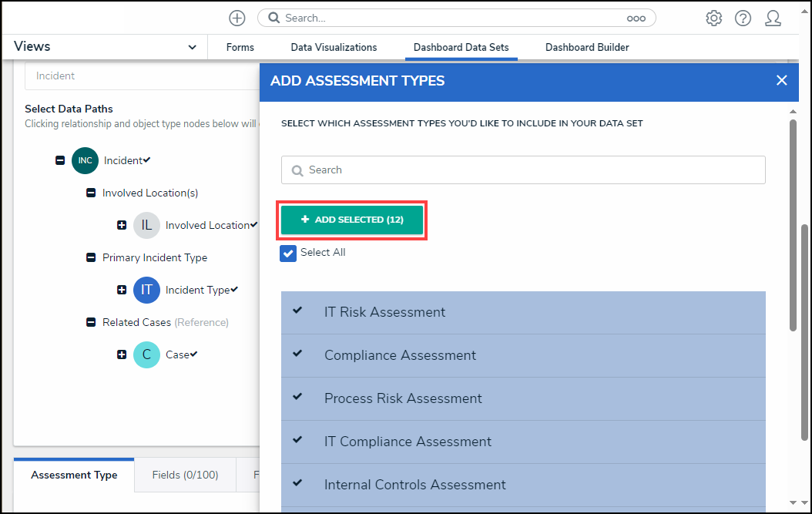Image resolution: width=812 pixels, height=514 pixels.
Task: Open the Views dropdown
Action: (192, 47)
